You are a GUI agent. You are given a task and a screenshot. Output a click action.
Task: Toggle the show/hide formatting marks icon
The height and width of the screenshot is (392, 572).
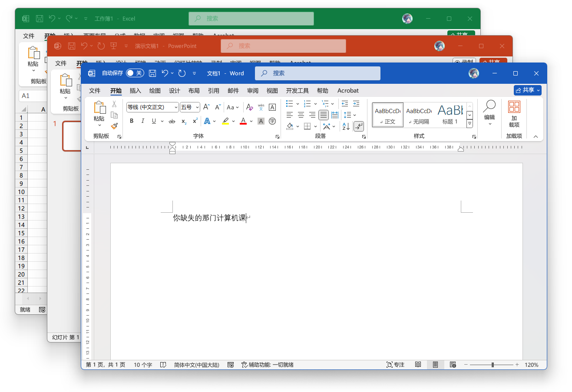click(x=359, y=126)
